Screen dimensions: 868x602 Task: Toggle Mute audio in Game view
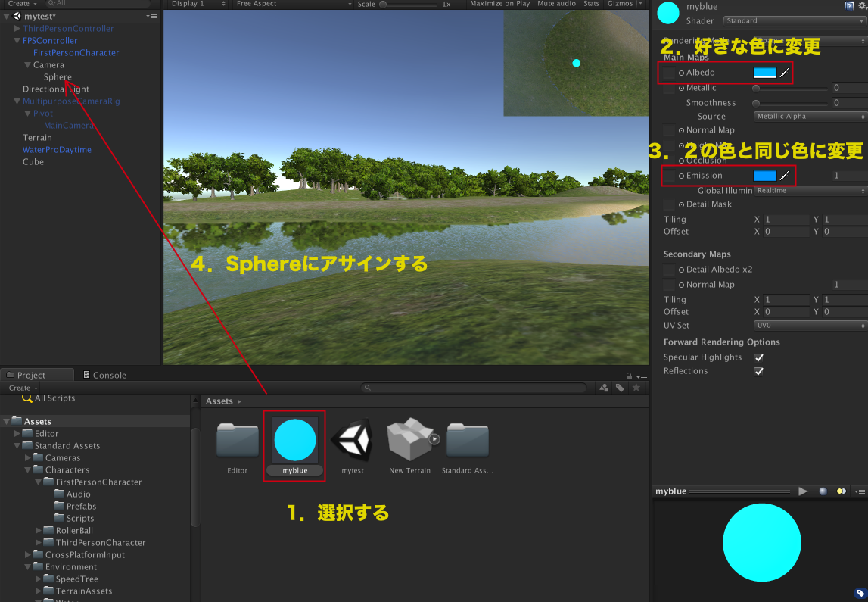point(556,4)
